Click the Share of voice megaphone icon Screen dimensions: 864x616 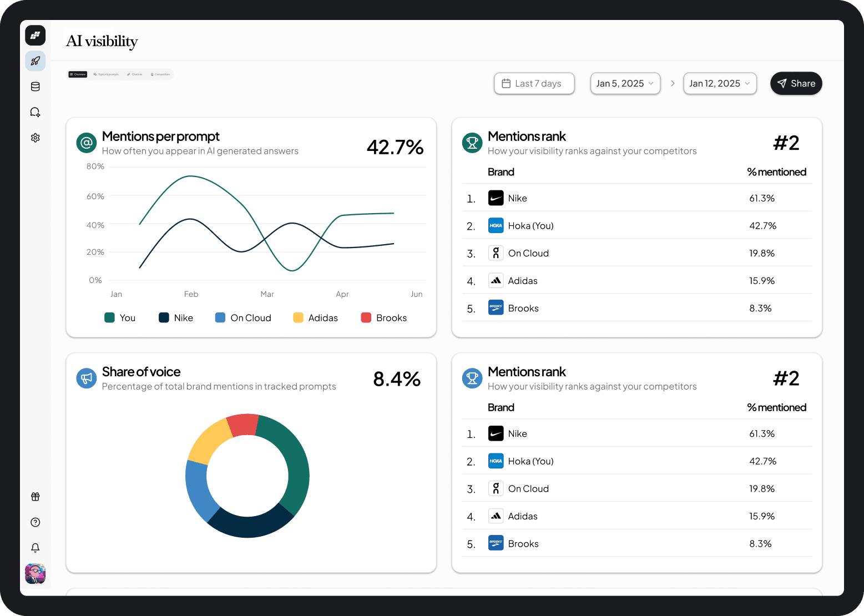(87, 378)
